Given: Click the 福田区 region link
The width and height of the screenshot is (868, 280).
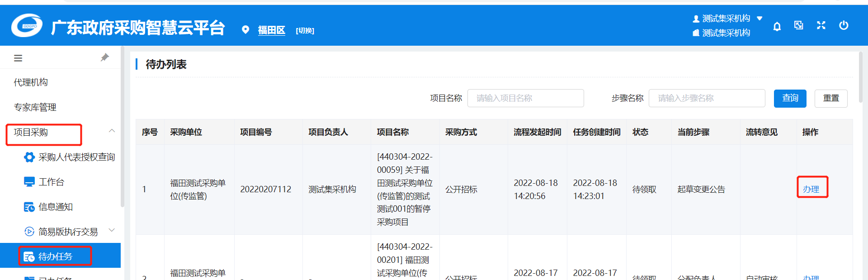Looking at the screenshot, I should [x=271, y=30].
